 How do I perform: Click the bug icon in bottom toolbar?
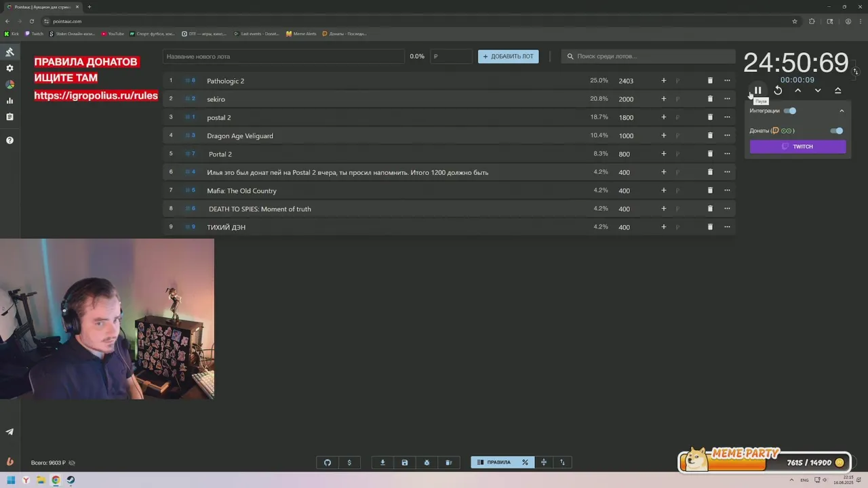pyautogui.click(x=427, y=462)
